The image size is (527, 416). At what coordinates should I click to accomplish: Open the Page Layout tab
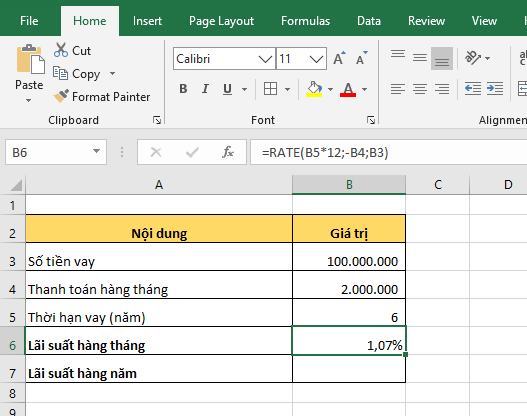221,21
